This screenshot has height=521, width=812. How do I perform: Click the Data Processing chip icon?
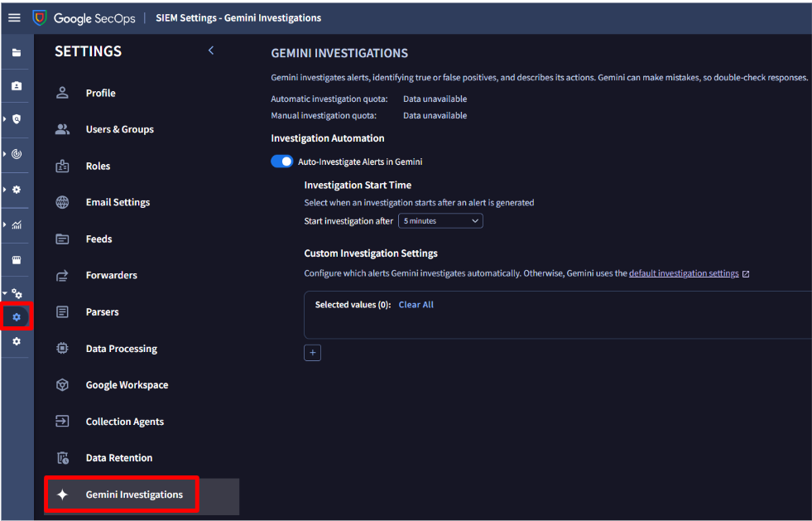(62, 349)
